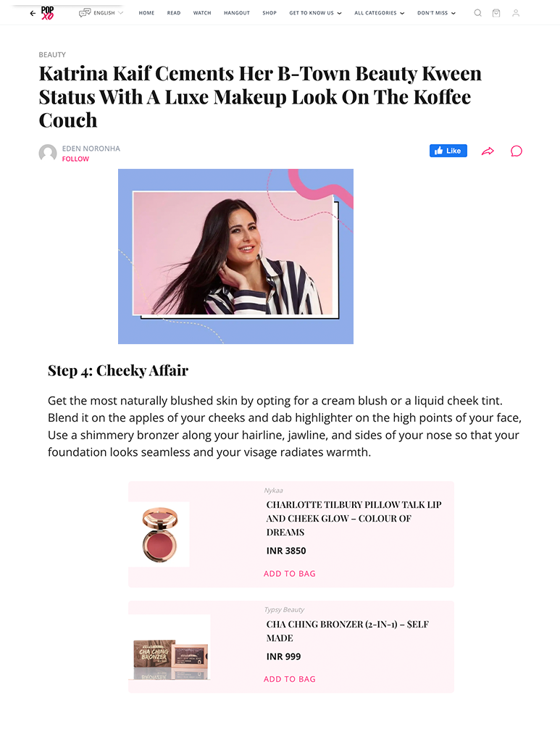This screenshot has height=742, width=560.
Task: Click the back arrow icon
Action: click(33, 13)
